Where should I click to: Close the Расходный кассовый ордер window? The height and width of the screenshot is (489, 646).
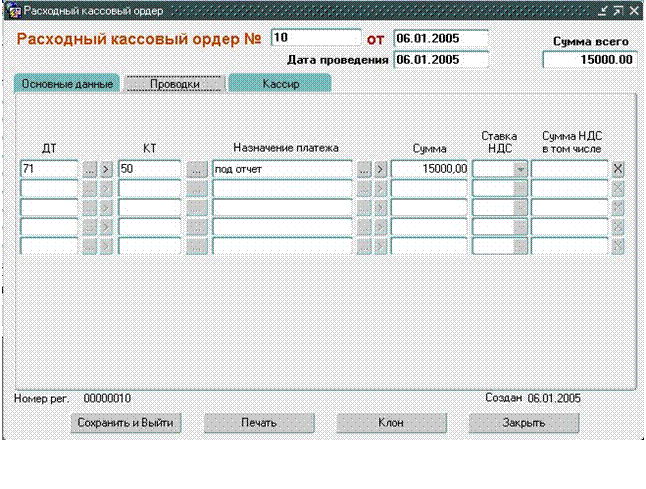coord(634,11)
